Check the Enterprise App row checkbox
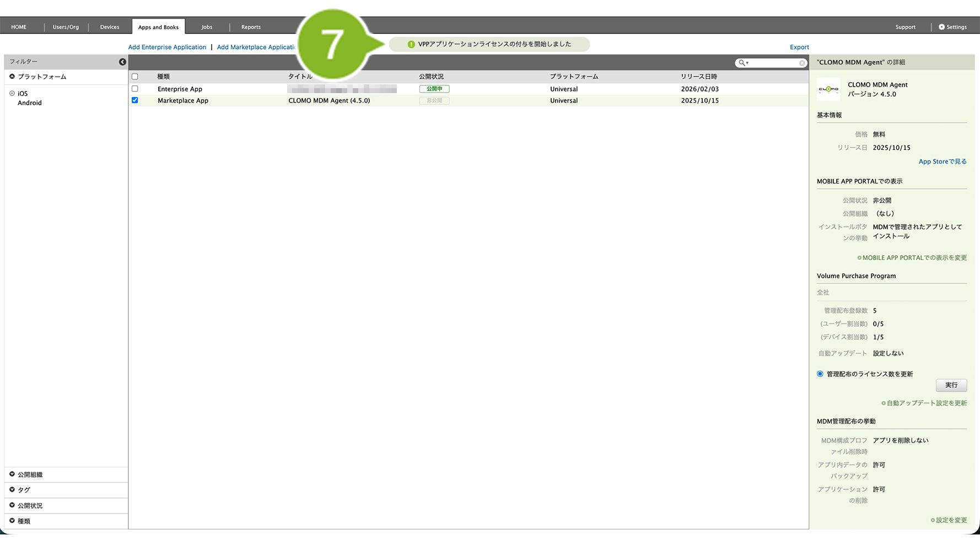Viewport: 980px width, 551px height. [135, 89]
